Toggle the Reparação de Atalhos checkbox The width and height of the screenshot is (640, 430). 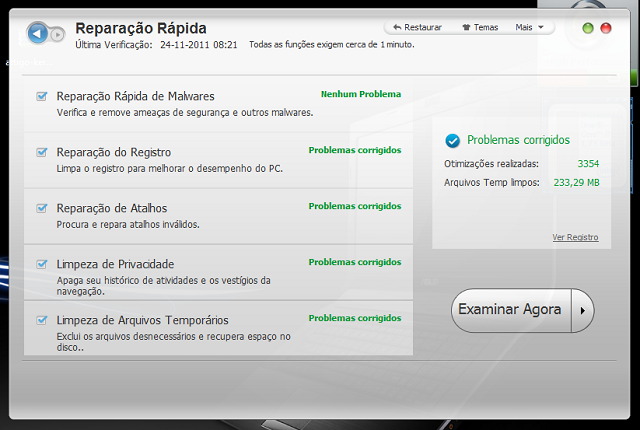tap(42, 208)
